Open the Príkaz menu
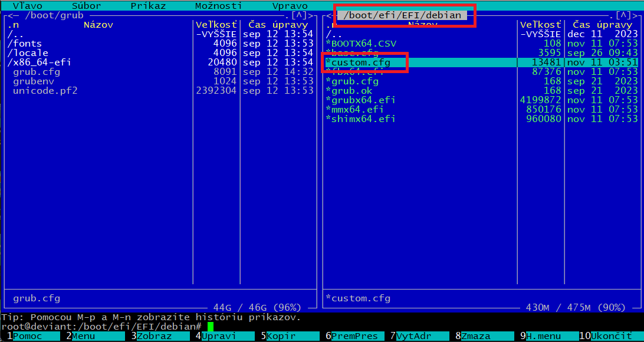 pyautogui.click(x=148, y=6)
